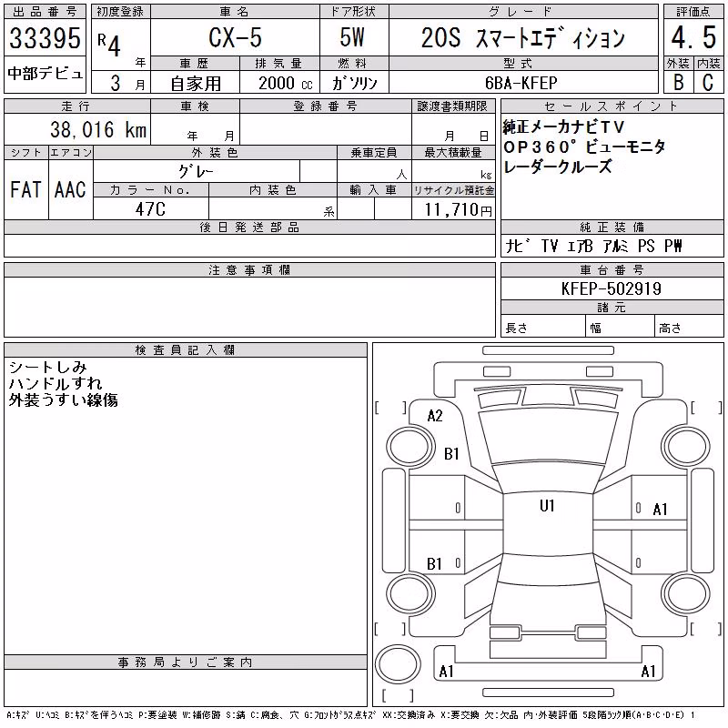This screenshot has width=728, height=728.
Task: Click inspector note ハンドルすれ
Action: click(x=56, y=383)
